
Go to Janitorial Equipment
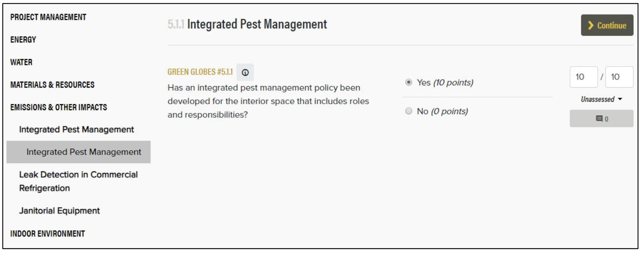coord(59,211)
